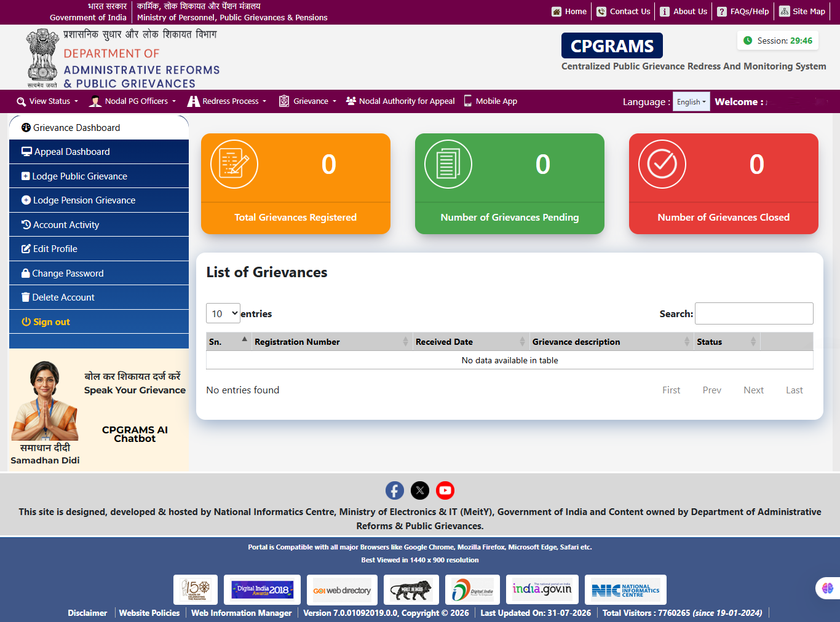Go to the First page
Viewport: 840px width, 622px height.
pyautogui.click(x=672, y=390)
